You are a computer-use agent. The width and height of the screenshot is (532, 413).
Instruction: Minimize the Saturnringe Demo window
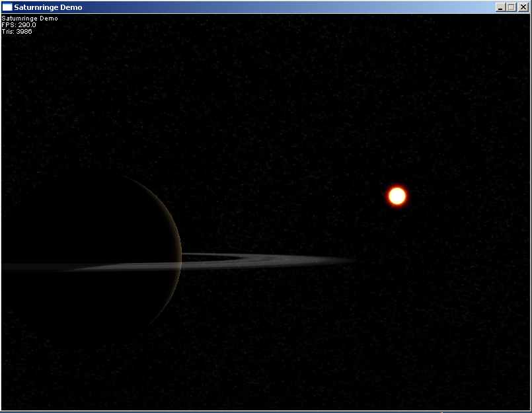coord(500,7)
